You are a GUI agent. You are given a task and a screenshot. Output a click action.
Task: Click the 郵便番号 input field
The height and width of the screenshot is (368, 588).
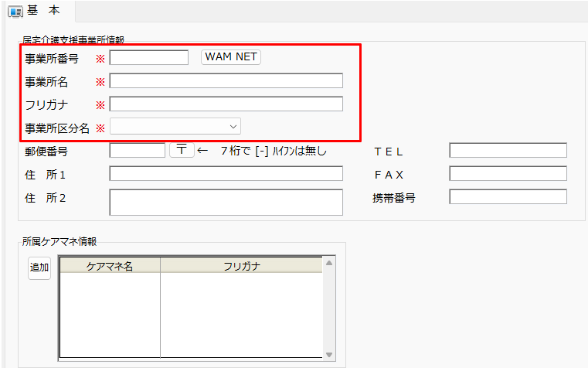pyautogui.click(x=138, y=151)
